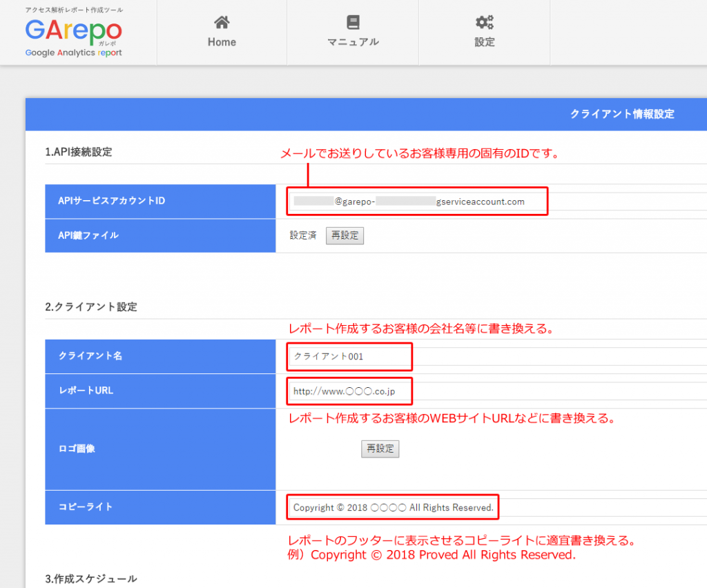
Task: Click the クライアント情報設定 title bar
Action: pos(621,114)
